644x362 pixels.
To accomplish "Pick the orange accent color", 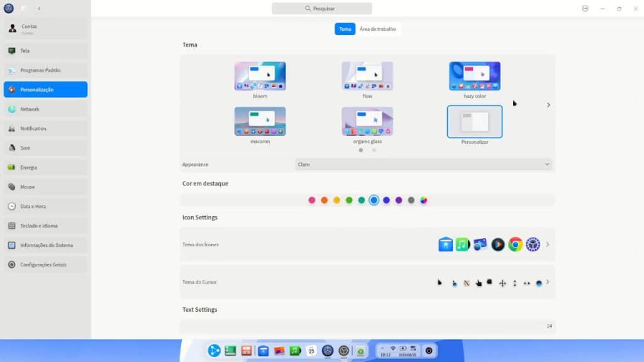I will pos(324,200).
